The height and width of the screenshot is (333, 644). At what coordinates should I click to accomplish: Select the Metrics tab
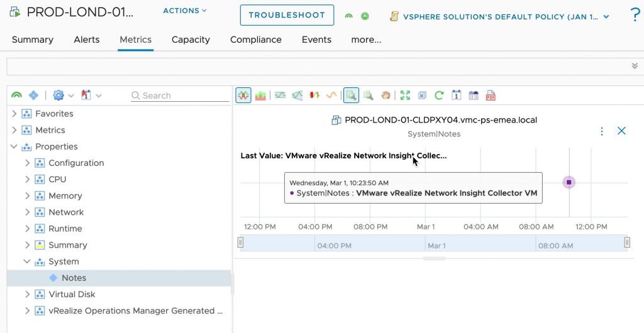[x=136, y=40]
